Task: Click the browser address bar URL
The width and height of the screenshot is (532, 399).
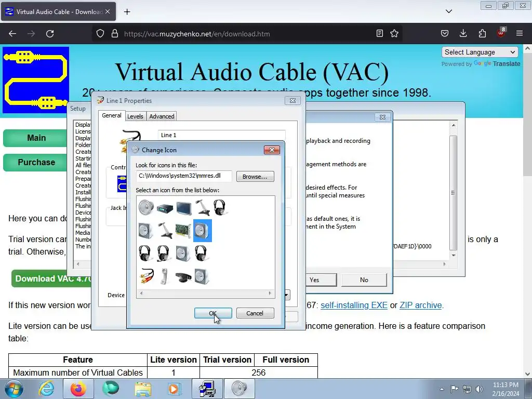Action: tap(197, 34)
